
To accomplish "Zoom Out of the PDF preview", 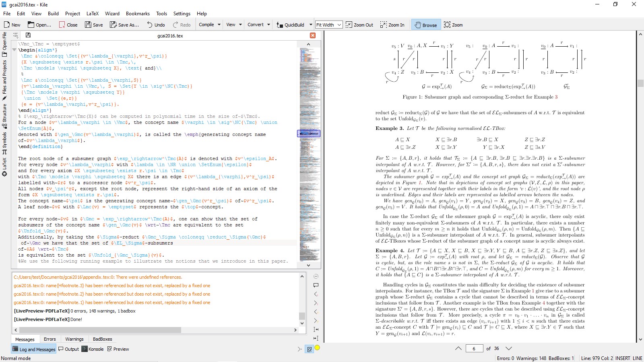I will [359, 25].
